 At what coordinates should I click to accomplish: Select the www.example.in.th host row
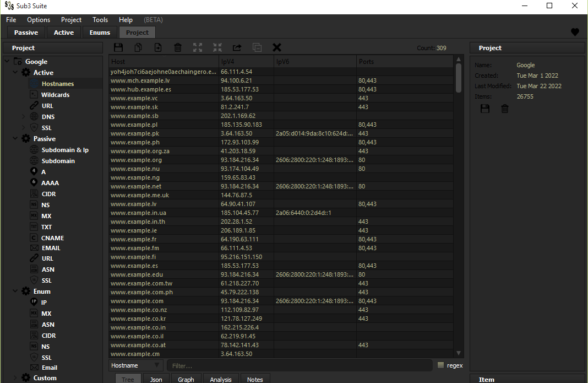tap(281, 222)
